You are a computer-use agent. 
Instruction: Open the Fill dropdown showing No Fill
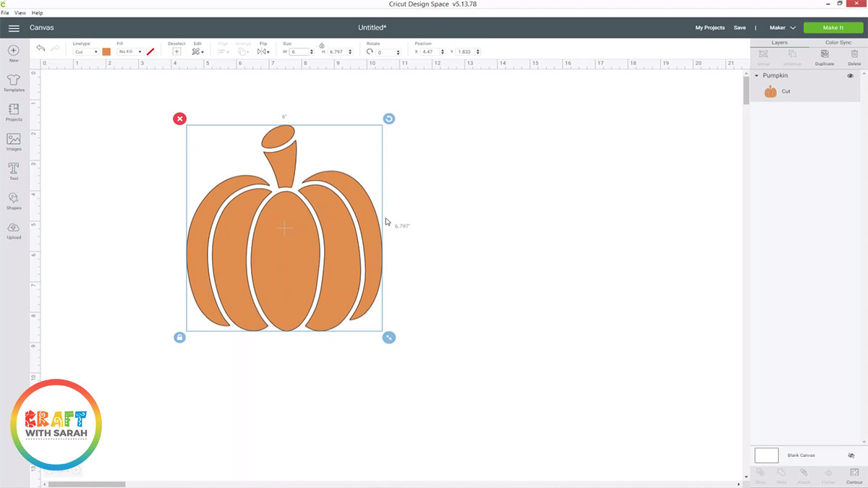click(130, 52)
